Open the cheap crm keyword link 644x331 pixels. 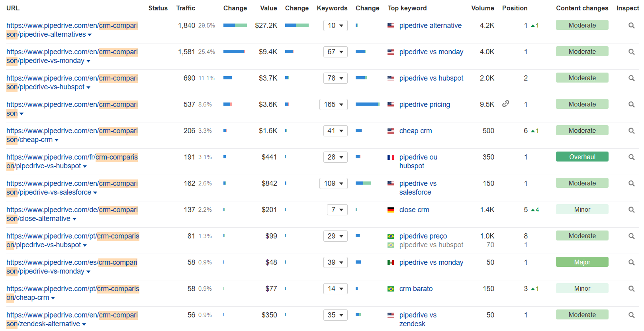pyautogui.click(x=415, y=131)
